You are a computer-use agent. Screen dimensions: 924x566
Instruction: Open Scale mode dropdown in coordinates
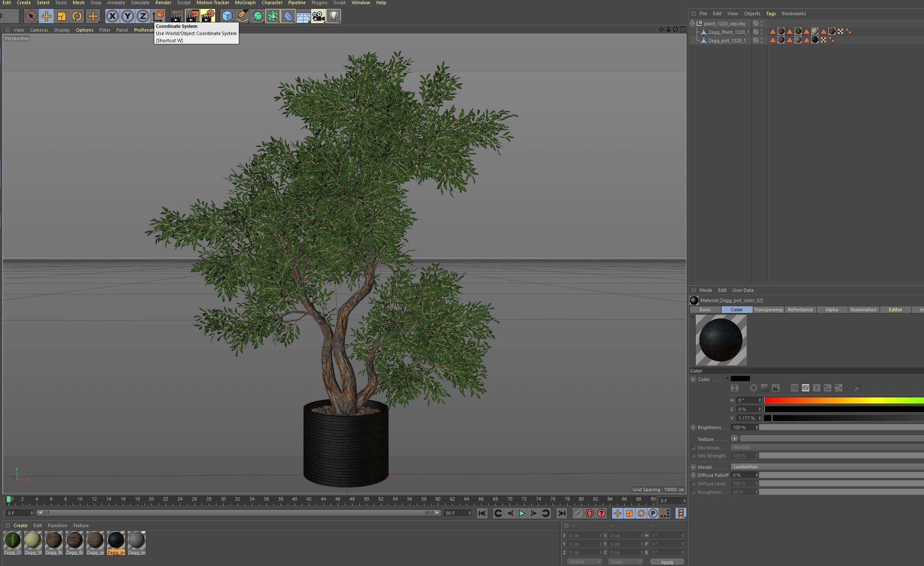point(625,562)
